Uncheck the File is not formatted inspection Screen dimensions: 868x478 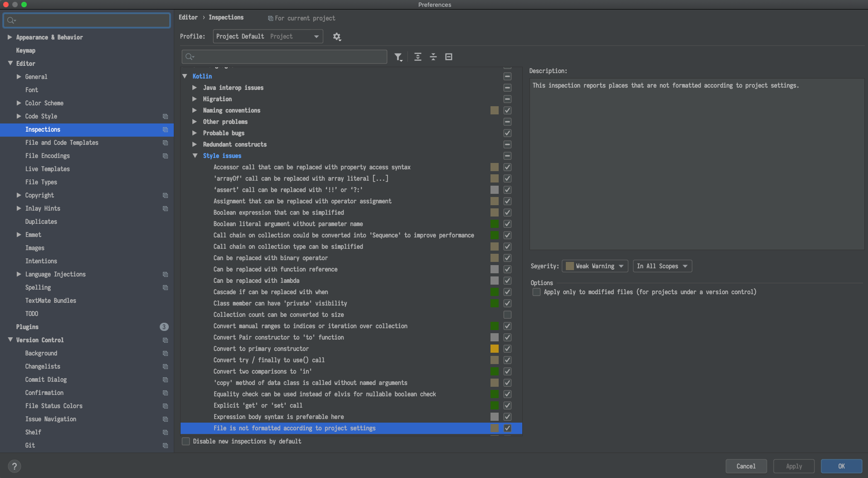(507, 428)
